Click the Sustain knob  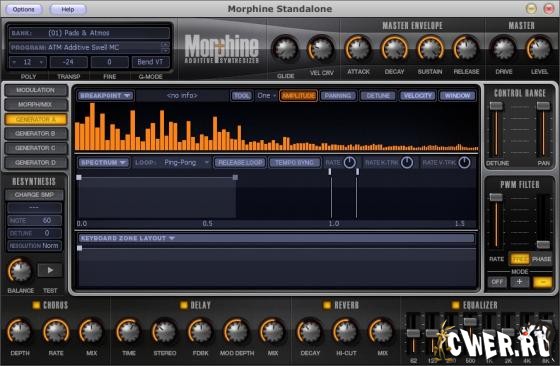pyautogui.click(x=430, y=48)
